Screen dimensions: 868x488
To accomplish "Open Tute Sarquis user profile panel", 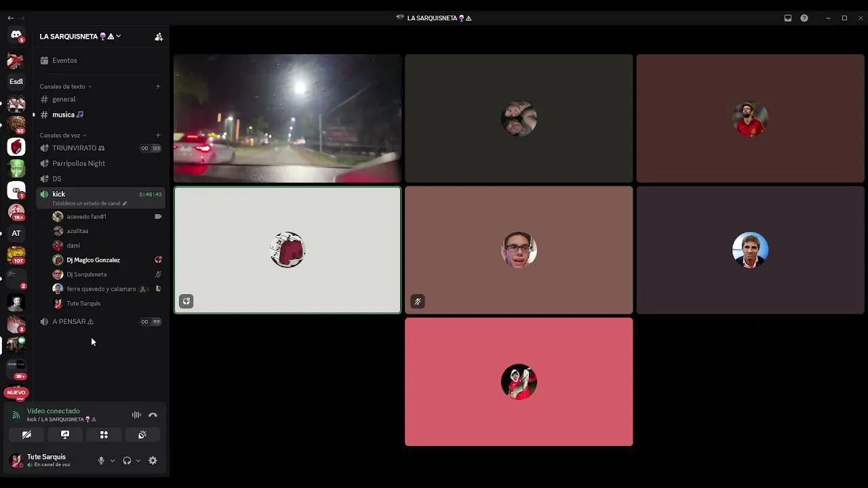I will [x=47, y=460].
